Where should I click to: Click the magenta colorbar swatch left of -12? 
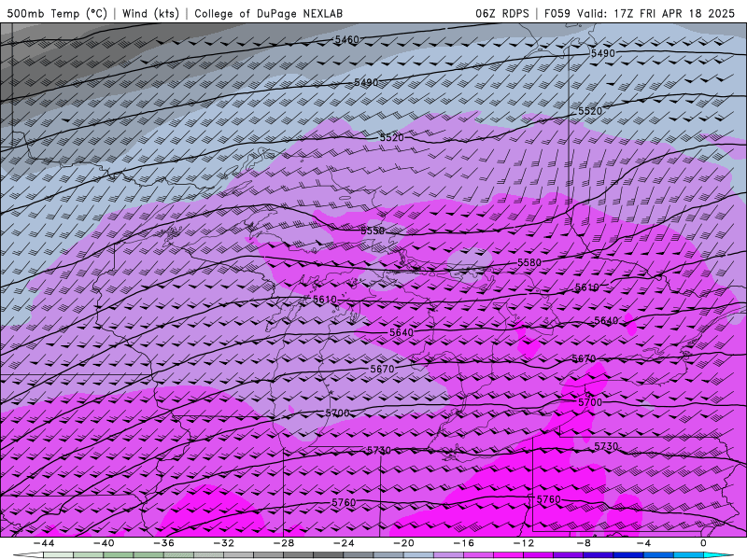point(508,555)
